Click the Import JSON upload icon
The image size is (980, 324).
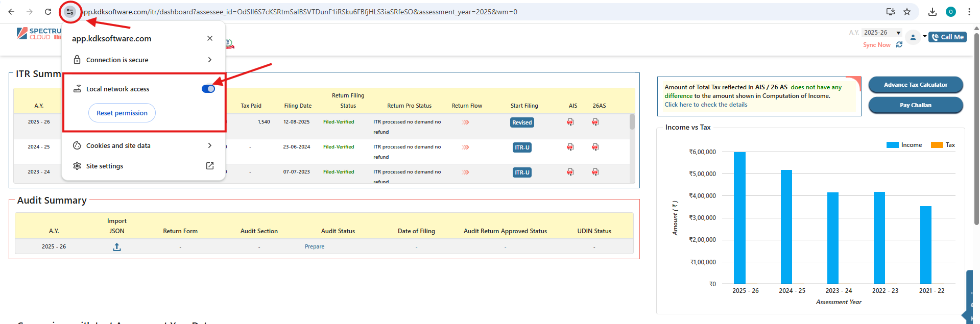pos(117,247)
